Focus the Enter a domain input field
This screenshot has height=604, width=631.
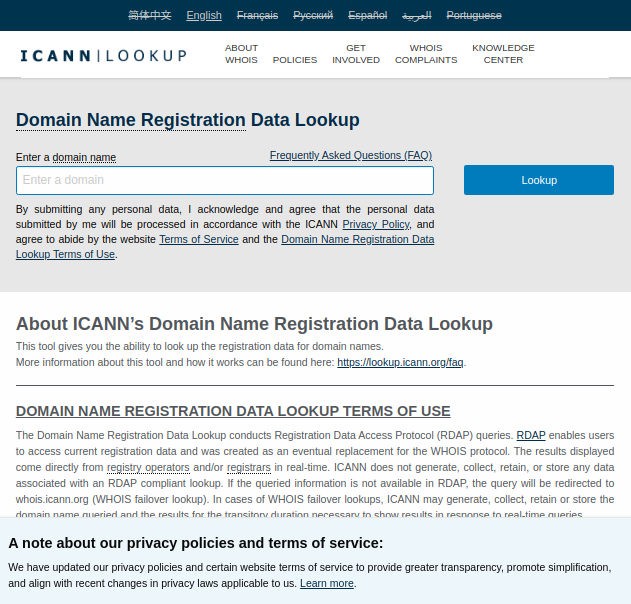(x=225, y=180)
